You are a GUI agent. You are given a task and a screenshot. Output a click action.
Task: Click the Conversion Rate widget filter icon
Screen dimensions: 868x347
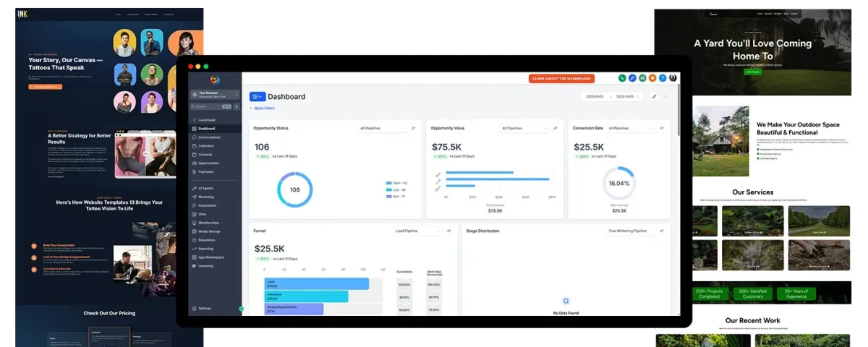663,128
